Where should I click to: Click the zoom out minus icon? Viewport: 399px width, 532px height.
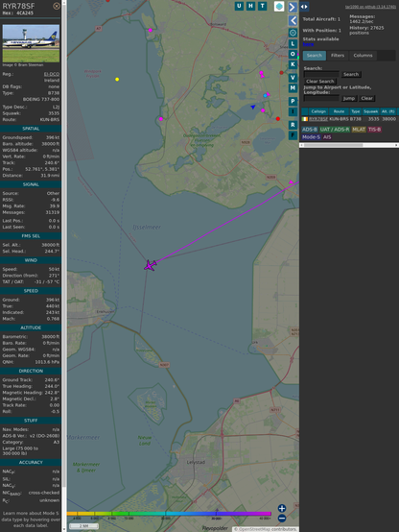282,519
